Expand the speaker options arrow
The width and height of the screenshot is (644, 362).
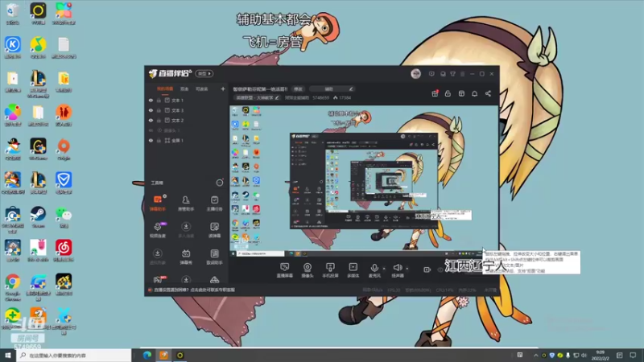coord(407,269)
